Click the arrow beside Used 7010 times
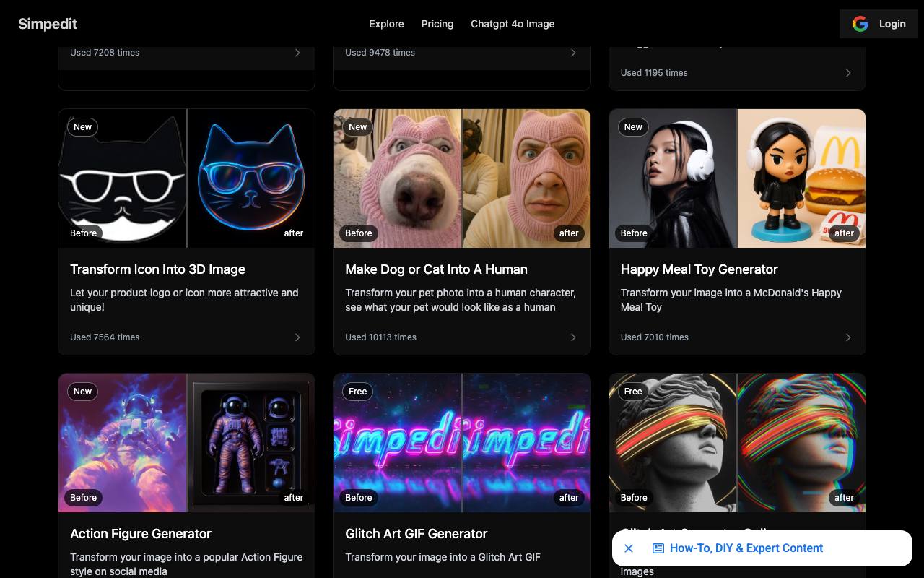The image size is (924, 578). (848, 337)
